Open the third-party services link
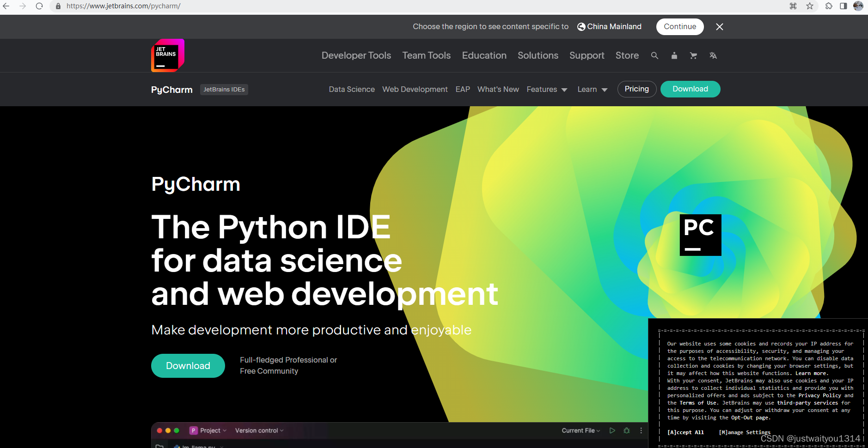Image resolution: width=868 pixels, height=448 pixels. 807,403
